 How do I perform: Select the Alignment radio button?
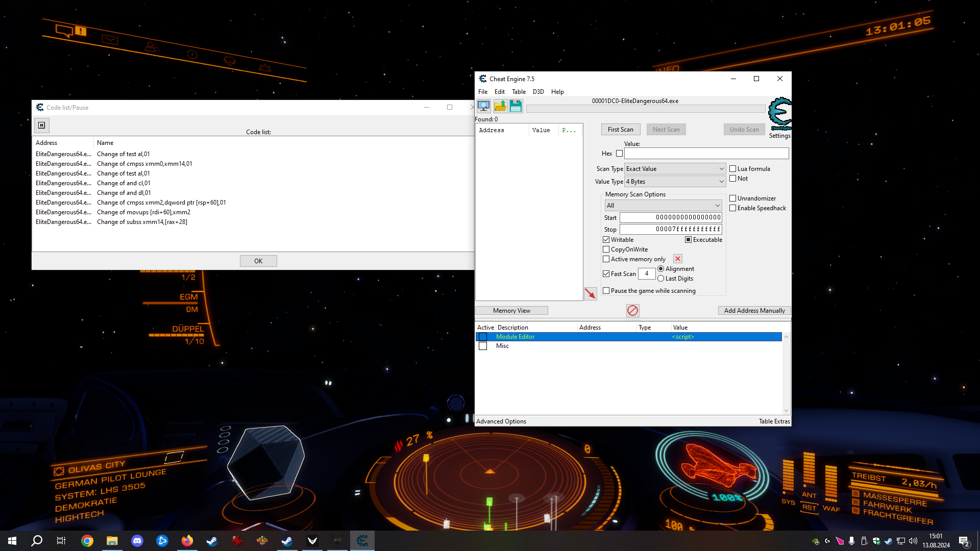click(661, 269)
